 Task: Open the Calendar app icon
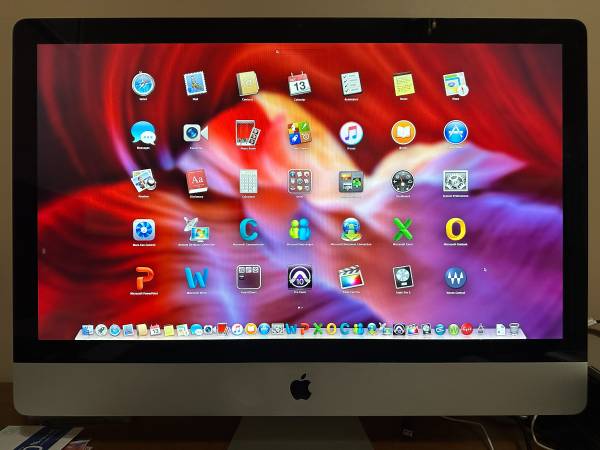[299, 84]
